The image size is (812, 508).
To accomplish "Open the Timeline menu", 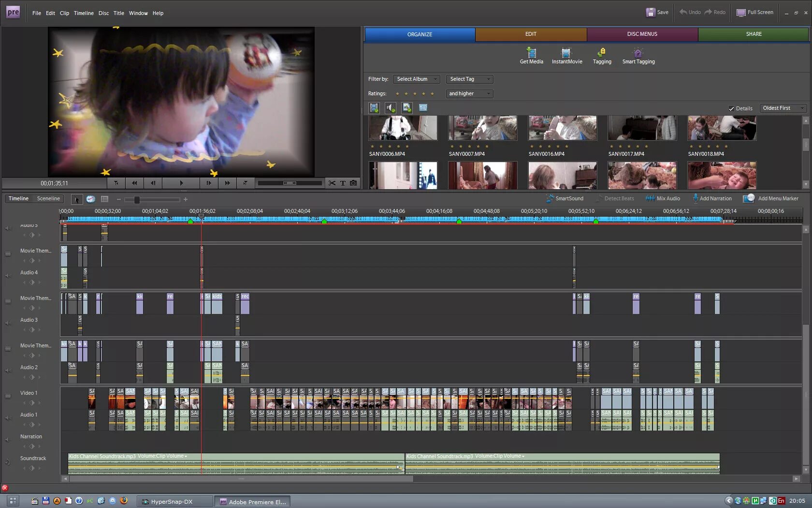I will click(x=84, y=13).
